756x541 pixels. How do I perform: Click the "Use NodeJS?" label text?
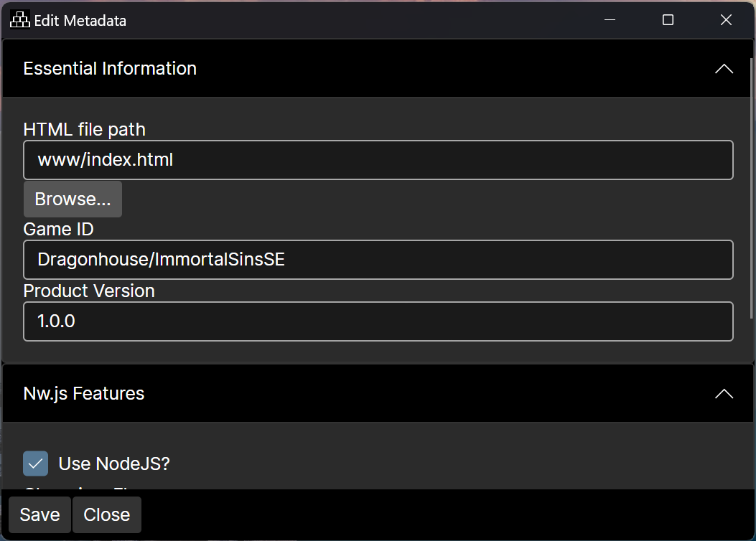click(114, 464)
